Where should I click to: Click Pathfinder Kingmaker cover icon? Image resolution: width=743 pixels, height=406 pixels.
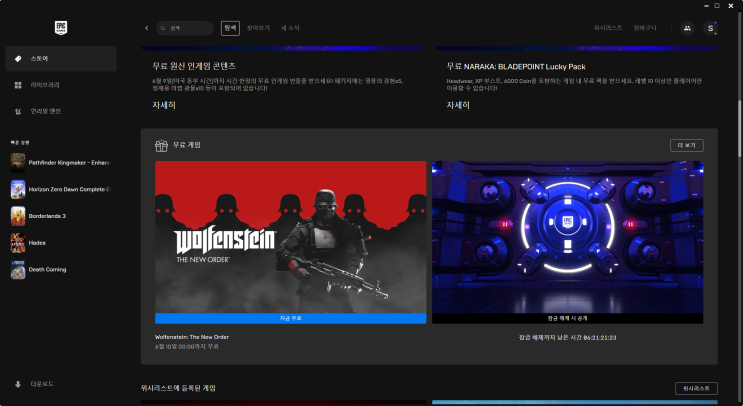click(x=18, y=163)
